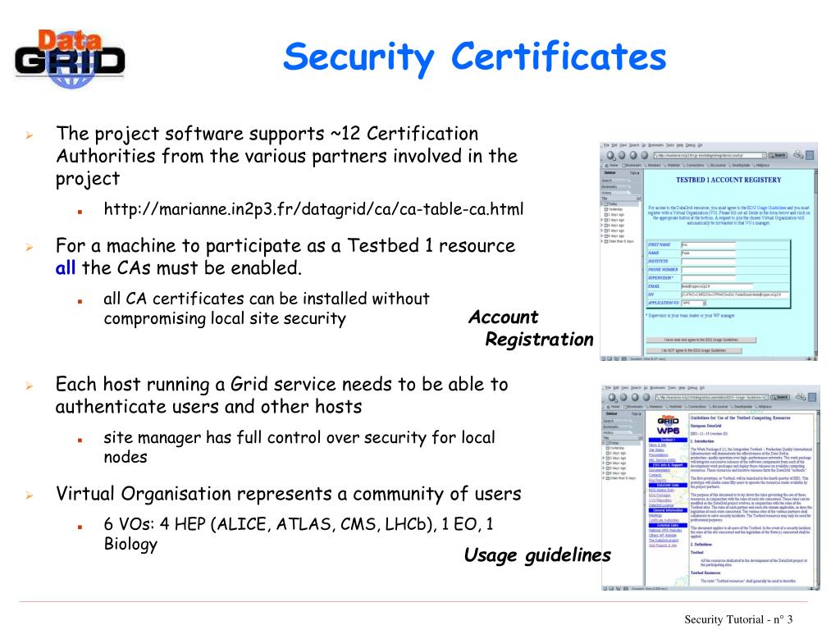The width and height of the screenshot is (840, 630).
Task: Click URL bar in Usage guidelines browser
Action: point(713,397)
